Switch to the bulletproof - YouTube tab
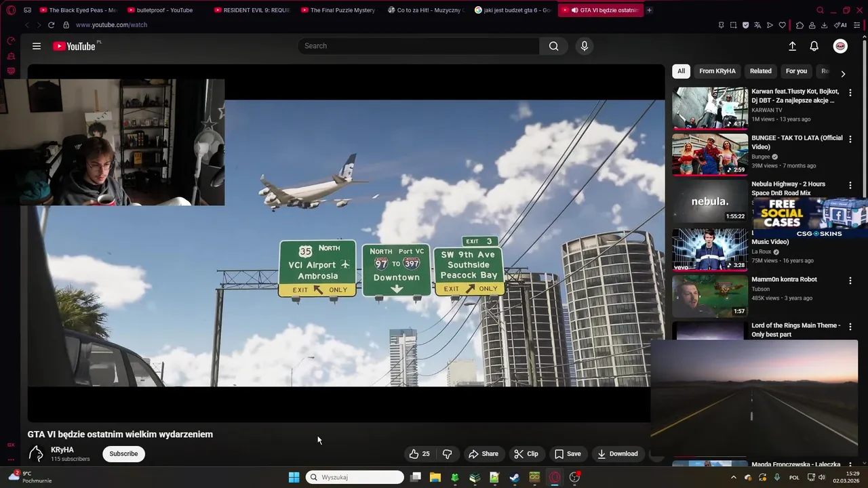 165,10
